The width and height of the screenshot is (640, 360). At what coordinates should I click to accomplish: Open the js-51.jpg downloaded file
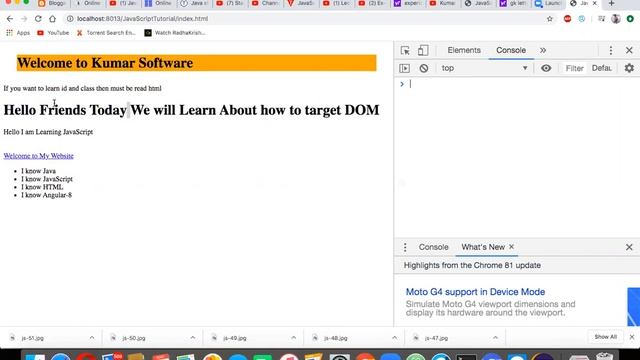click(33, 338)
